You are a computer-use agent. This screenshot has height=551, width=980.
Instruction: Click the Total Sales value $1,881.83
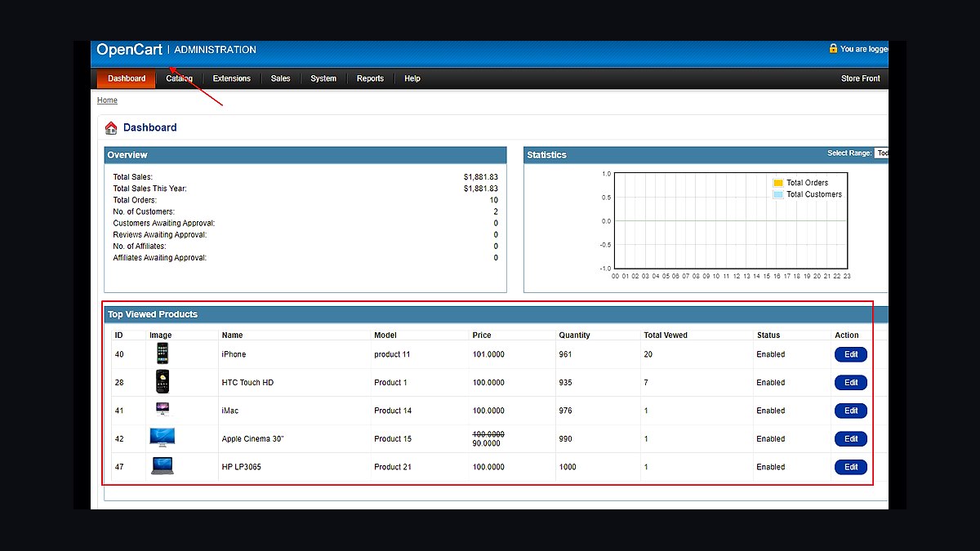pos(480,177)
